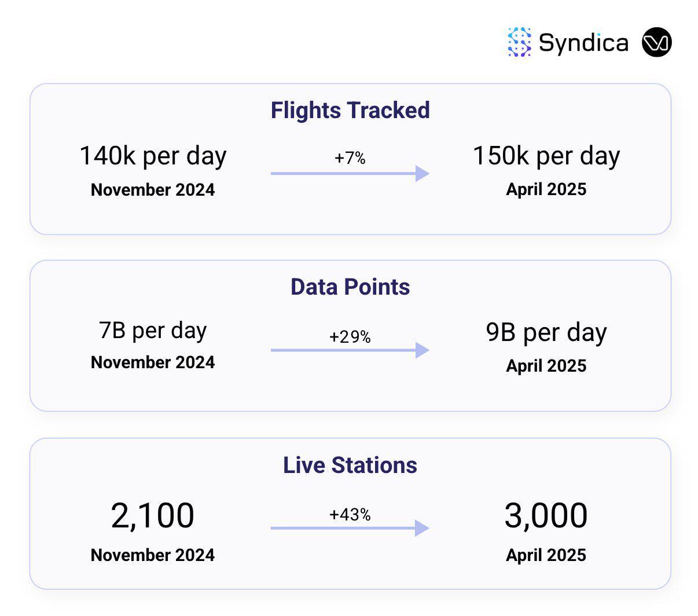Click the 150k per day figure
Viewport: 698px width, 616px height.
pos(546,156)
